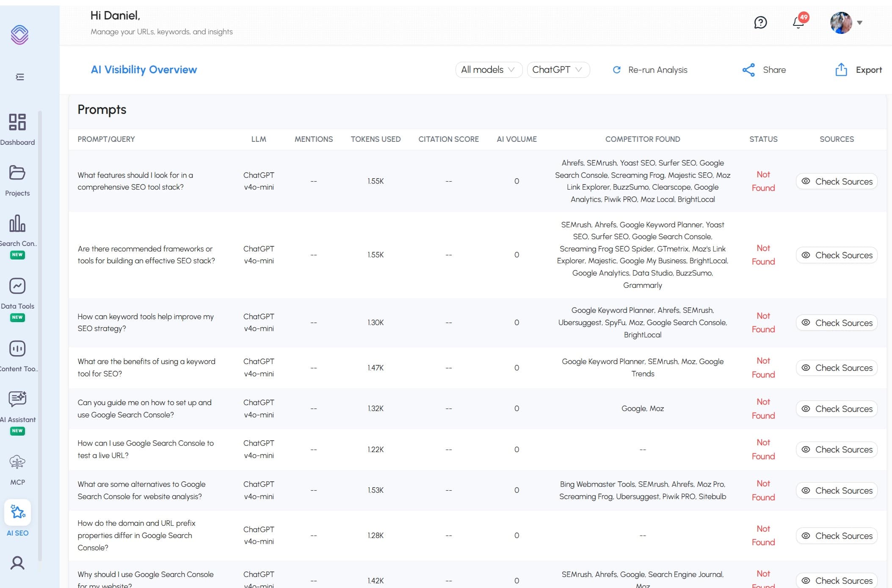
Task: Open the Content Tools icon
Action: tap(17, 349)
